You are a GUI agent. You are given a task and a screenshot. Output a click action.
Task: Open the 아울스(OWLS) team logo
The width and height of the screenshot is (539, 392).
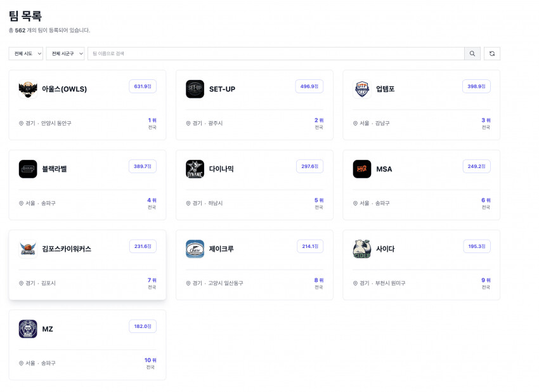pyautogui.click(x=28, y=89)
